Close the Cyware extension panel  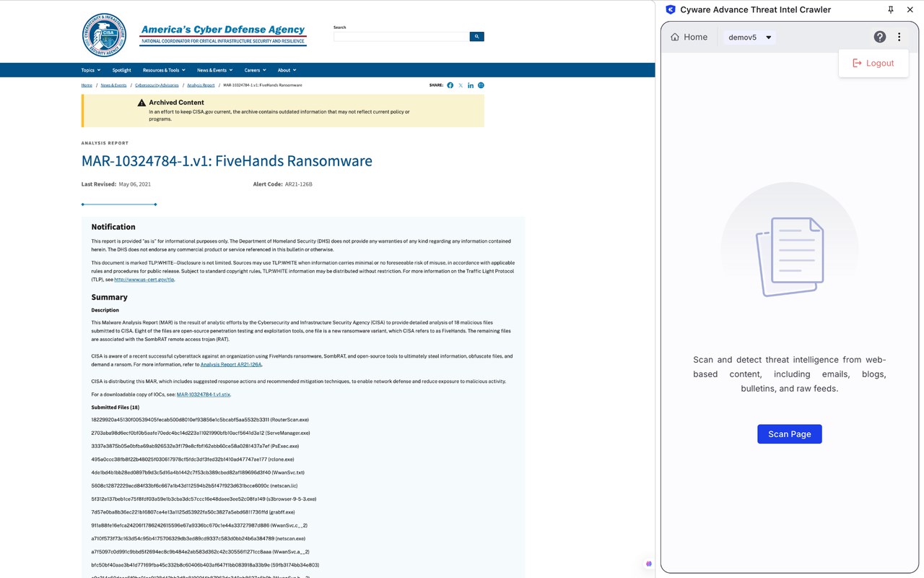tap(910, 9)
